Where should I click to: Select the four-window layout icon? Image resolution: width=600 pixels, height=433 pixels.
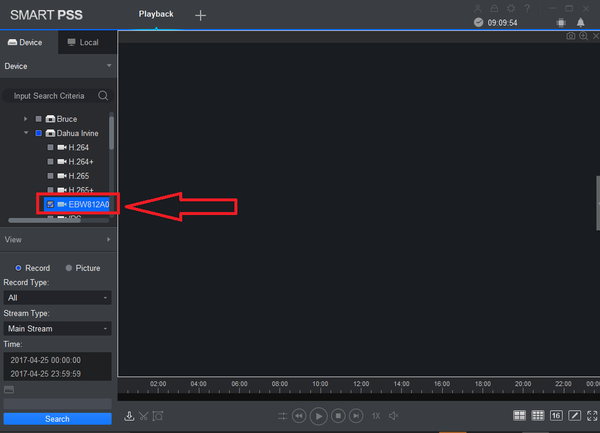[519, 415]
